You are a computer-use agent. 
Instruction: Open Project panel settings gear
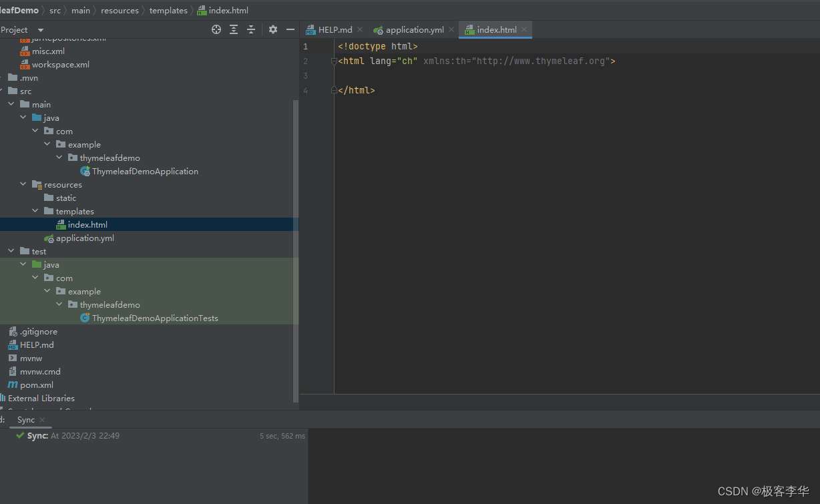(272, 29)
